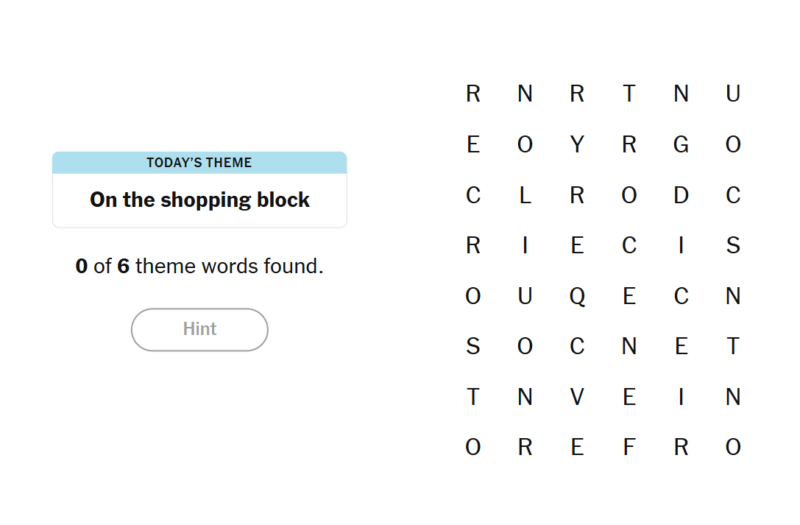Screen dimensions: 800x525
Task: Select the letter Q in the grid
Action: pyautogui.click(x=577, y=296)
